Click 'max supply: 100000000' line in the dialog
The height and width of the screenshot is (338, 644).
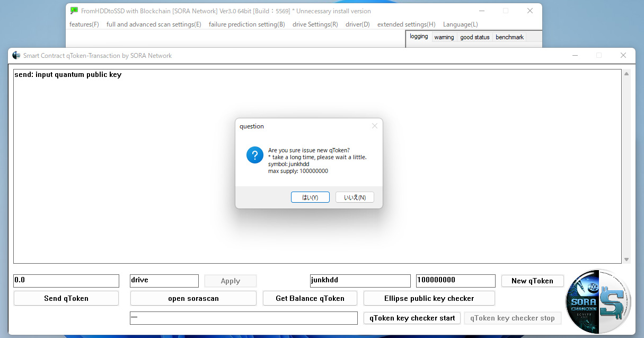point(298,171)
